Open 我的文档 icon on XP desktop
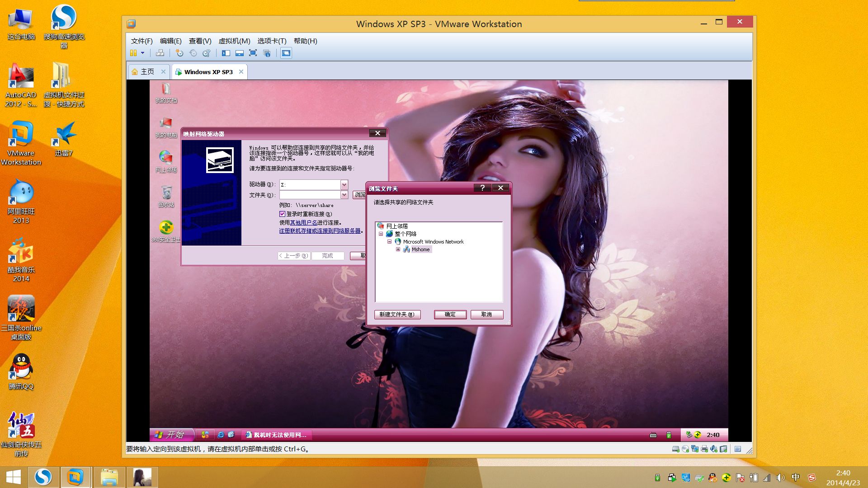 click(166, 93)
